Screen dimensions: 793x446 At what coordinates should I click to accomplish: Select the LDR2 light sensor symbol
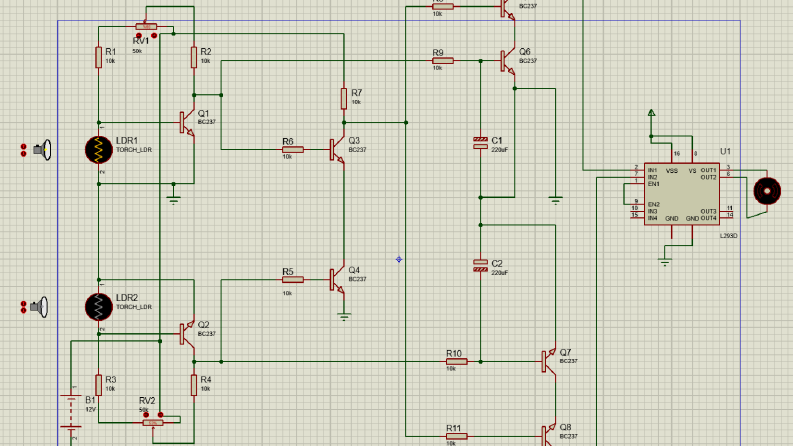[x=99, y=307]
